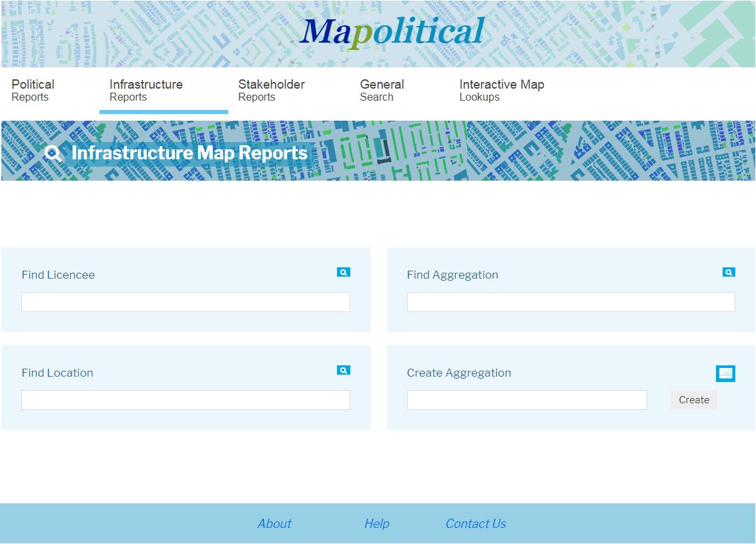The height and width of the screenshot is (544, 756).
Task: Click the Find Aggregation text box
Action: pyautogui.click(x=571, y=302)
